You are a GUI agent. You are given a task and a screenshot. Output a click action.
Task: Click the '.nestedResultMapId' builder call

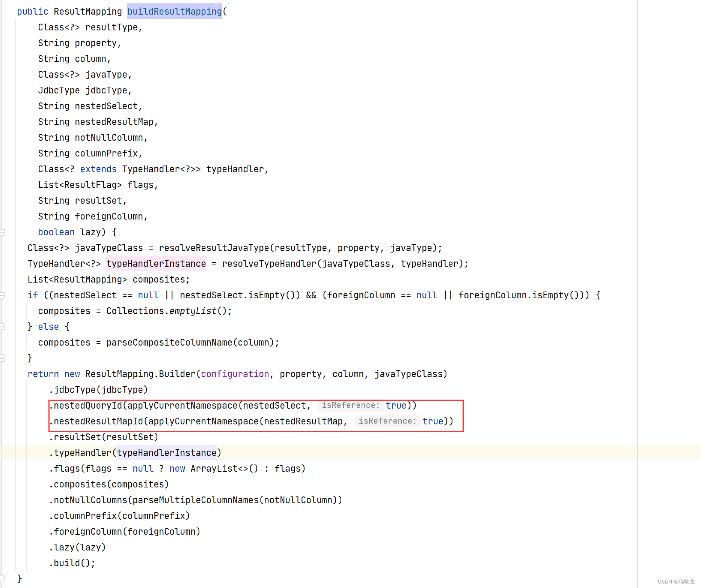click(96, 421)
